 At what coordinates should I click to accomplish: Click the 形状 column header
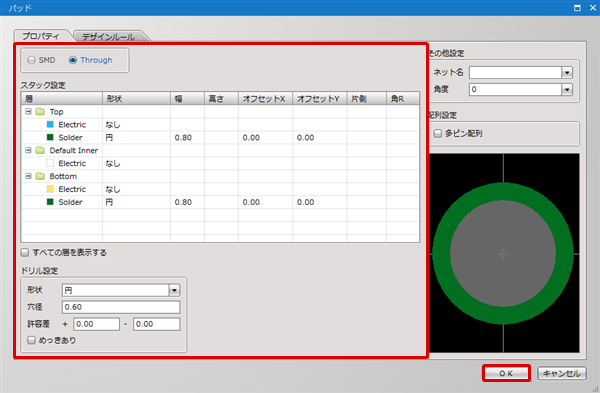136,98
